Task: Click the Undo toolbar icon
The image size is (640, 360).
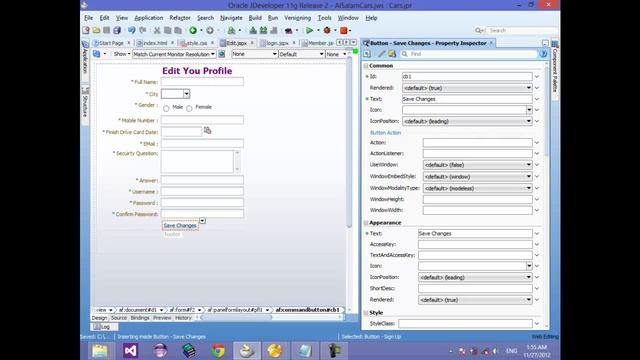Action: (131, 30)
